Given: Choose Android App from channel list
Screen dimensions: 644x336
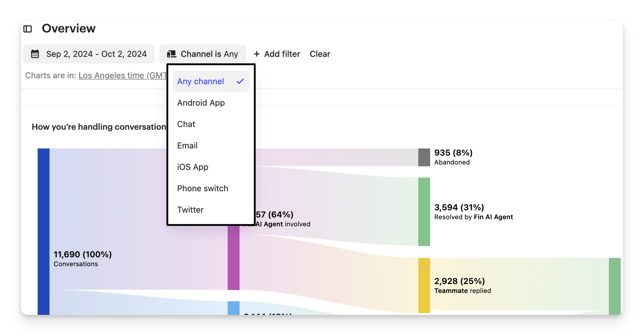Looking at the screenshot, I should [x=201, y=103].
